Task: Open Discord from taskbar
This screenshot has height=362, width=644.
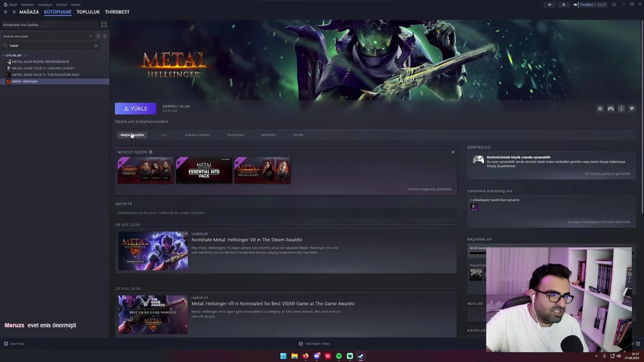Action: [x=316, y=356]
